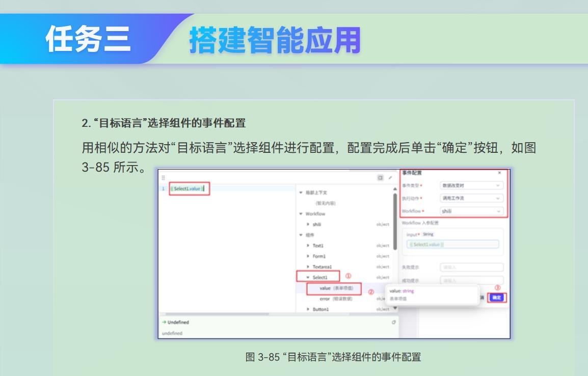The width and height of the screenshot is (588, 376).
Task: Click the vertical scrollbar thumb of the tree
Action: point(395,221)
